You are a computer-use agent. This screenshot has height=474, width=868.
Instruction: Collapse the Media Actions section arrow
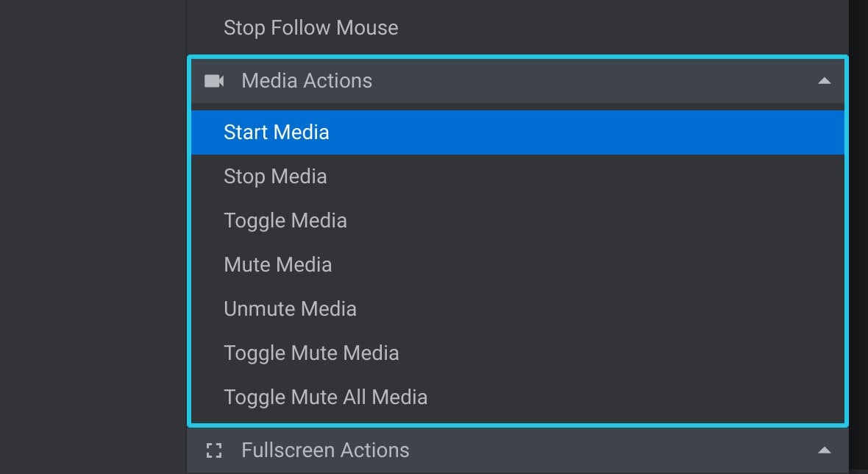click(825, 81)
